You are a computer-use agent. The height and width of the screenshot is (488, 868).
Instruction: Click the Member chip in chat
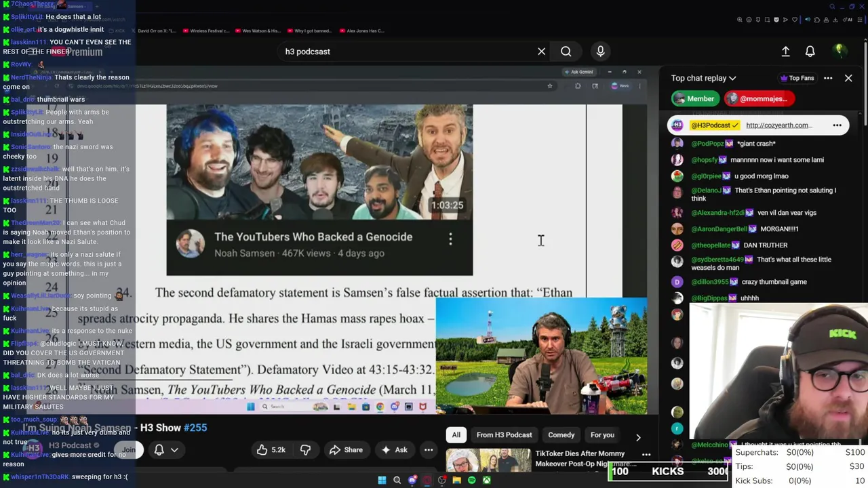click(695, 99)
